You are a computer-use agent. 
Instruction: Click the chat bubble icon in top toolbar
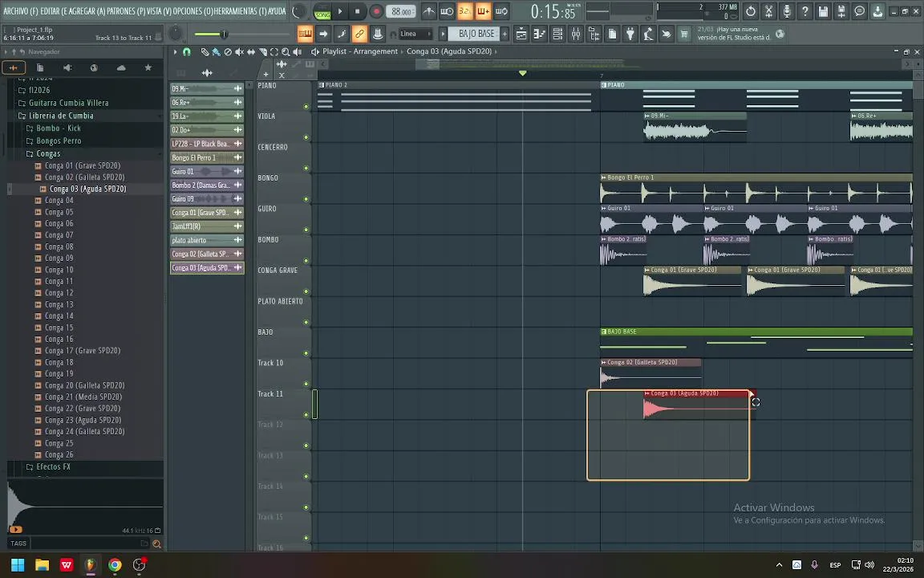coord(860,11)
